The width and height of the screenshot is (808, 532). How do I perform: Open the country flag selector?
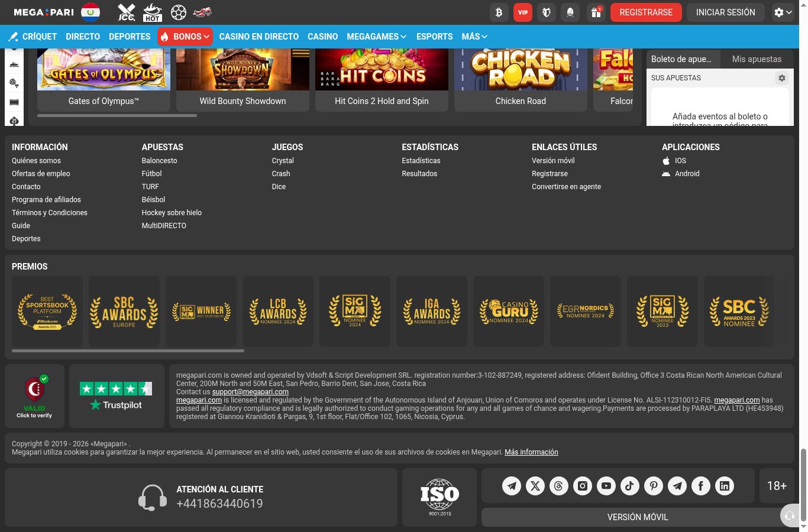[x=91, y=12]
